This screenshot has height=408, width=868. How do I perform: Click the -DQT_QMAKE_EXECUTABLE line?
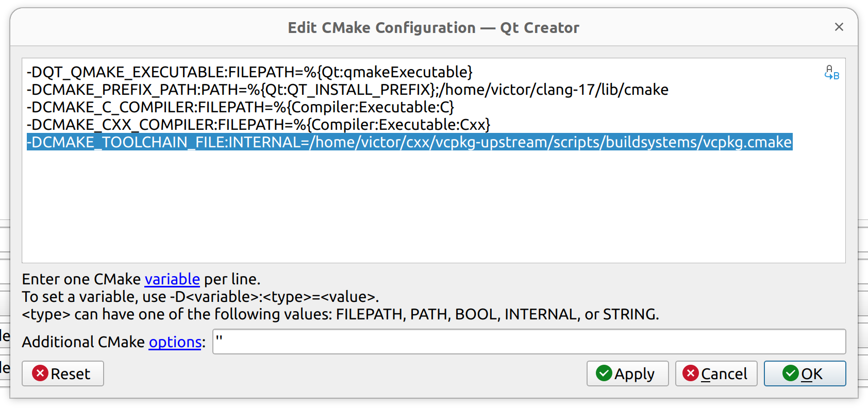tap(249, 72)
